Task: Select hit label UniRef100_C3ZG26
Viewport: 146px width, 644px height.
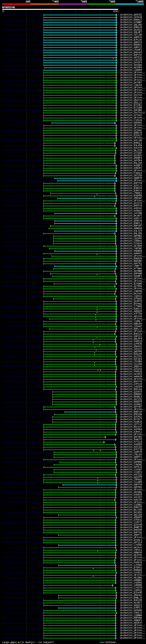Action: click(131, 120)
